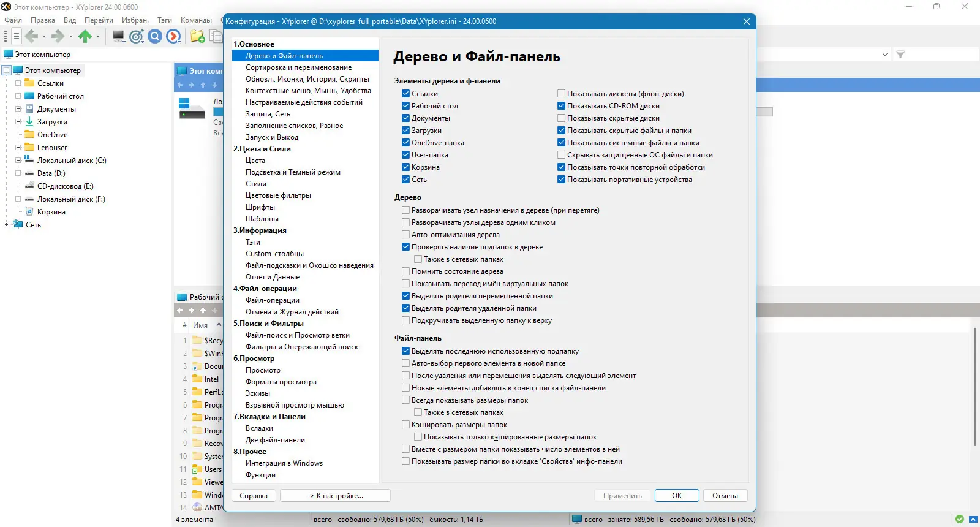Select Lenouser folder in the tree
980x527 pixels.
52,148
